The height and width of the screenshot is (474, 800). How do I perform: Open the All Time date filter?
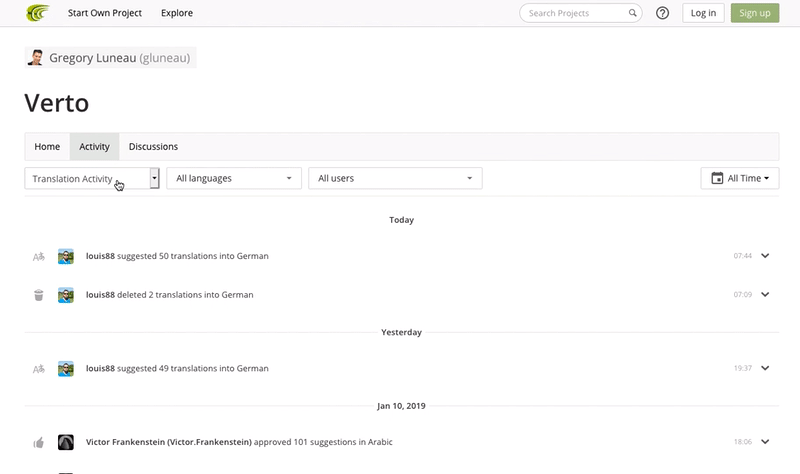[740, 179]
